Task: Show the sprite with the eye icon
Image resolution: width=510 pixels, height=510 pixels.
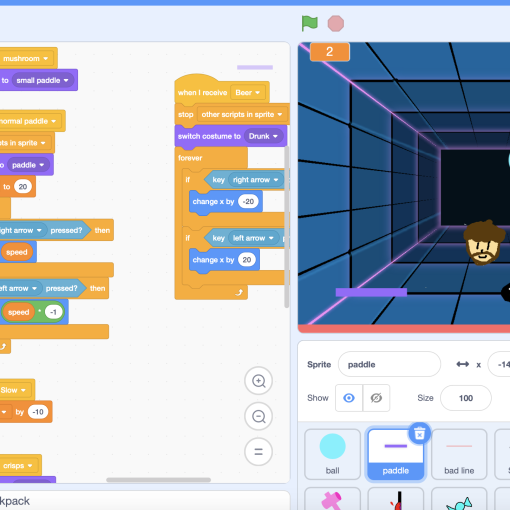Action: (x=349, y=398)
